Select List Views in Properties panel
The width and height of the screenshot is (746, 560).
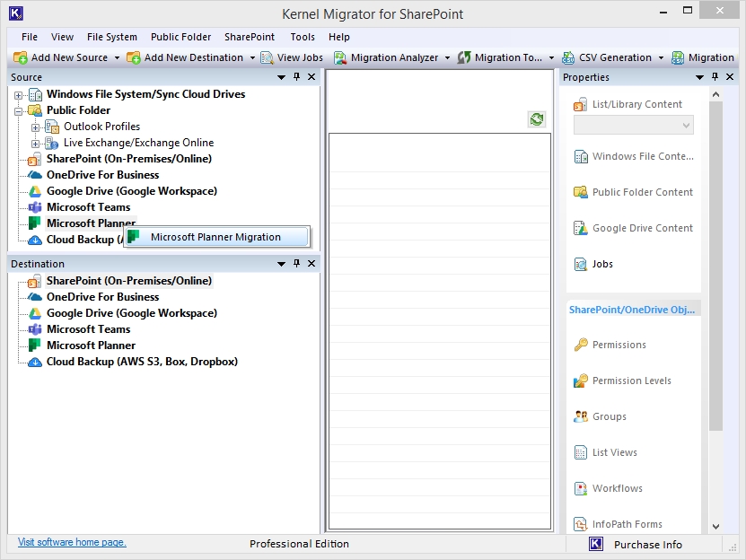pyautogui.click(x=614, y=452)
